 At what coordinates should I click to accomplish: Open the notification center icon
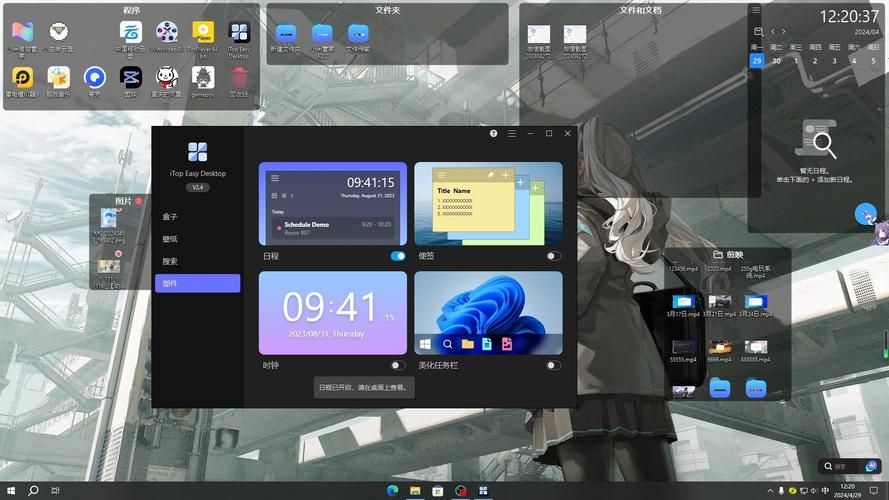[x=874, y=490]
